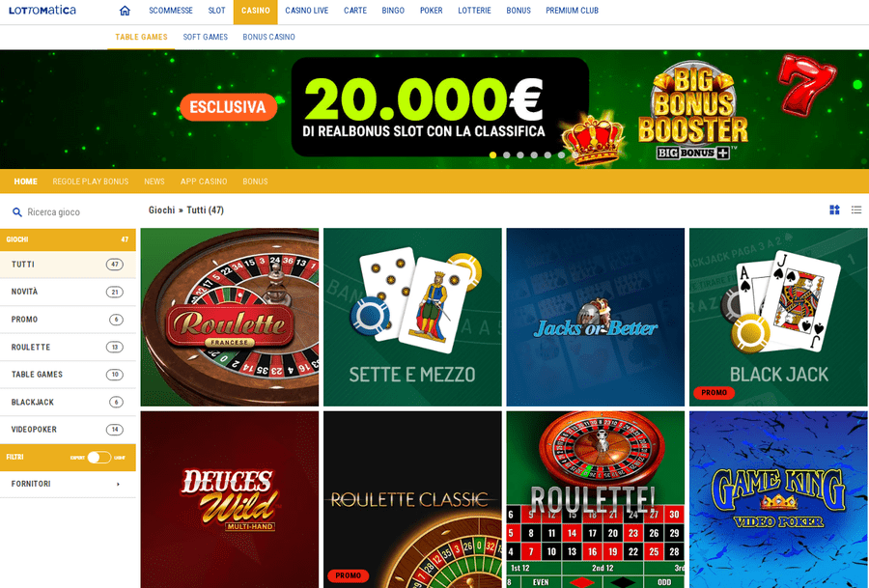Toggle the Expert/Light filter switch
869x588 pixels.
coord(99,458)
